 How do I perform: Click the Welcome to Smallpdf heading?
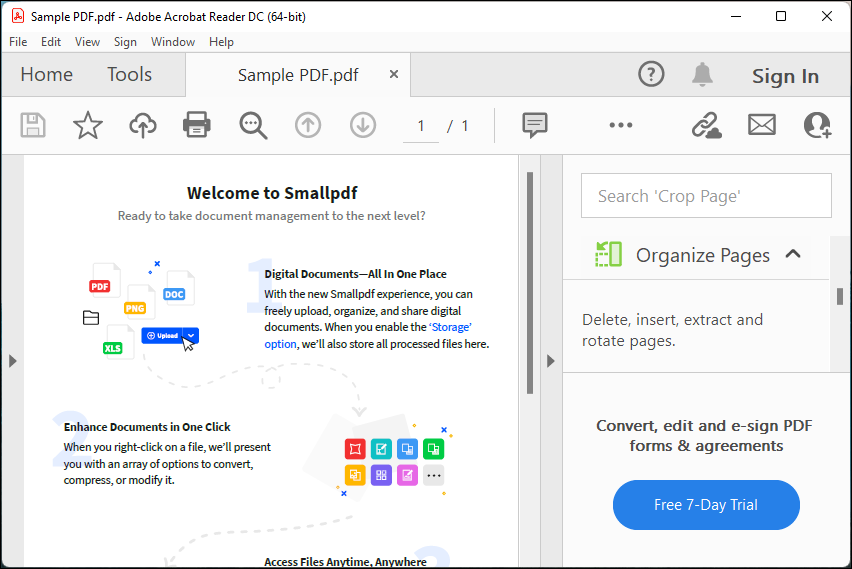[272, 193]
